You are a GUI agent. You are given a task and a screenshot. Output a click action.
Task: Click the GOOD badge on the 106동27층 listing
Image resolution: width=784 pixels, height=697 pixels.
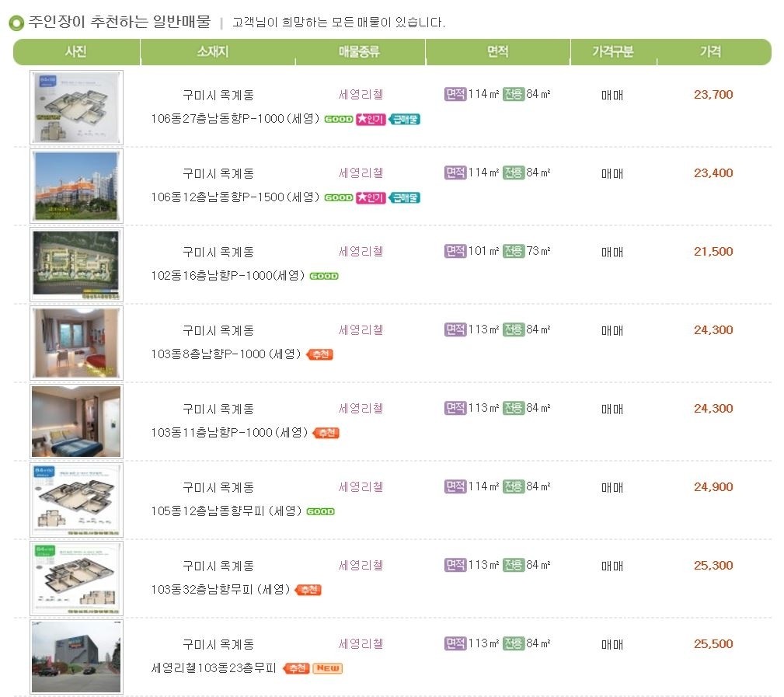click(339, 119)
